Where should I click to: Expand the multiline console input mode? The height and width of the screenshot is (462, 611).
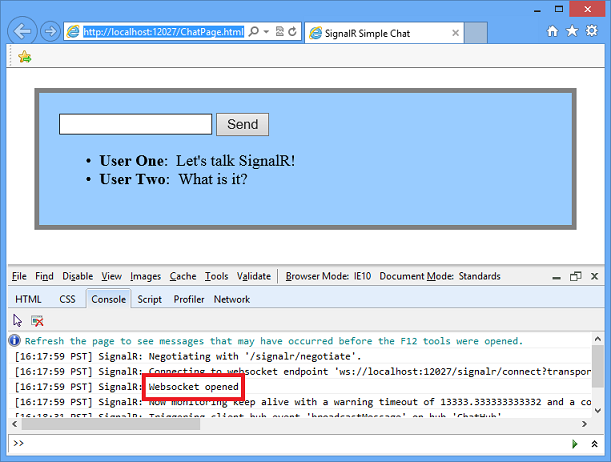[x=596, y=442]
